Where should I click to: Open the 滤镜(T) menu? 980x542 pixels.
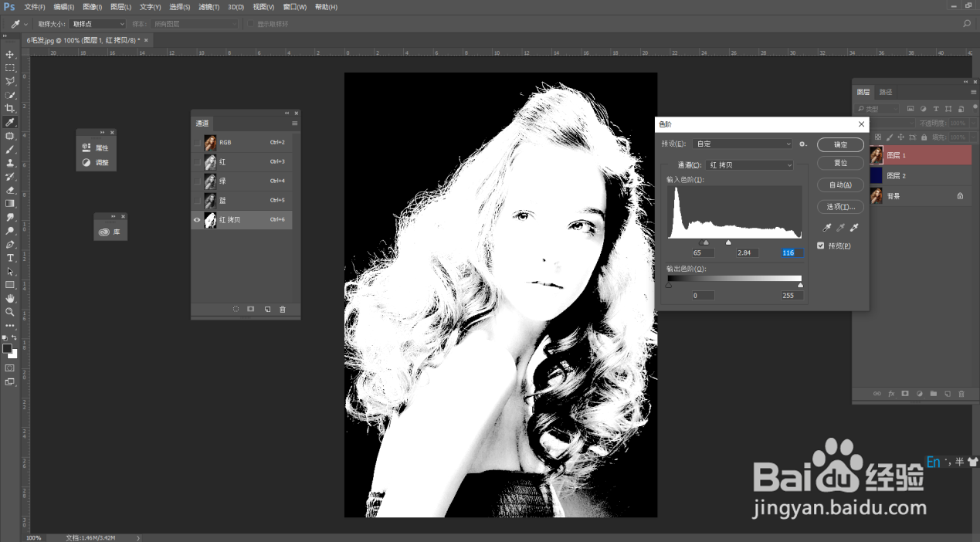[x=209, y=7]
